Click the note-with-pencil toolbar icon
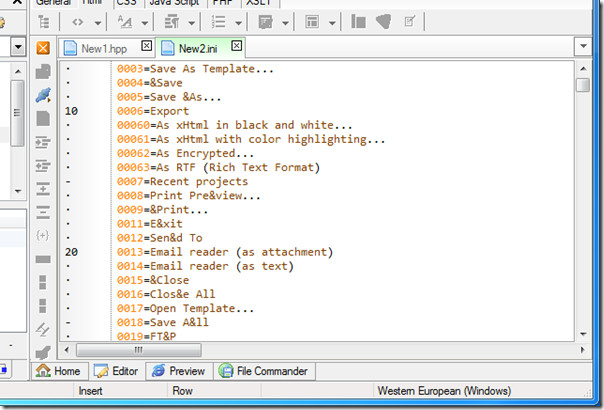This screenshot has height=410, width=604. coord(409,22)
